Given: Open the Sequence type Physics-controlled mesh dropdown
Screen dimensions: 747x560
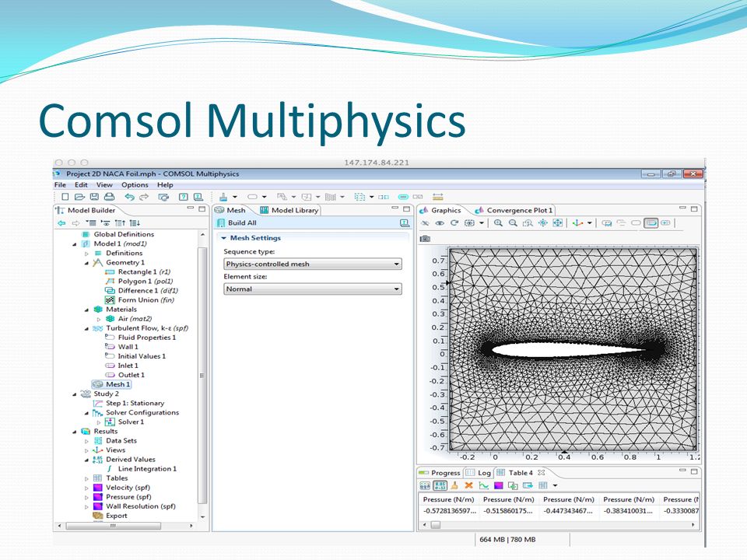Looking at the screenshot, I should (313, 264).
